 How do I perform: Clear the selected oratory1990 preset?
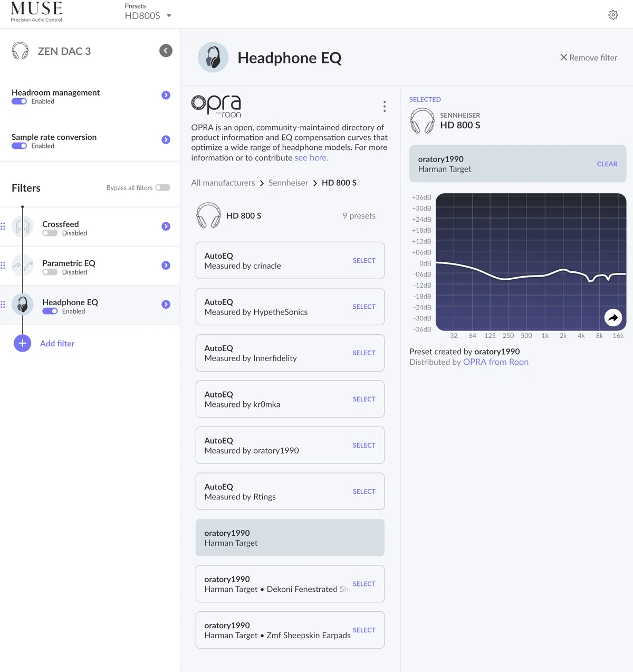tap(607, 164)
